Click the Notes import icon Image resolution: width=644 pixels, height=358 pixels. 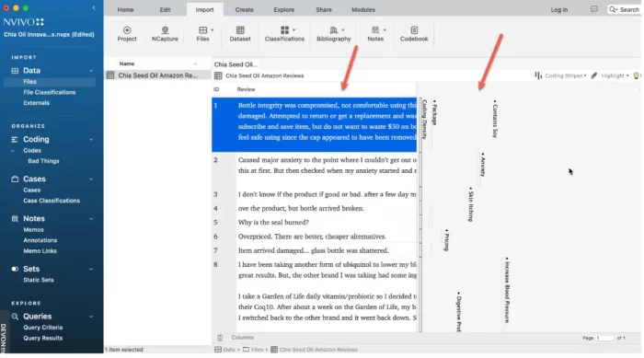[375, 30]
